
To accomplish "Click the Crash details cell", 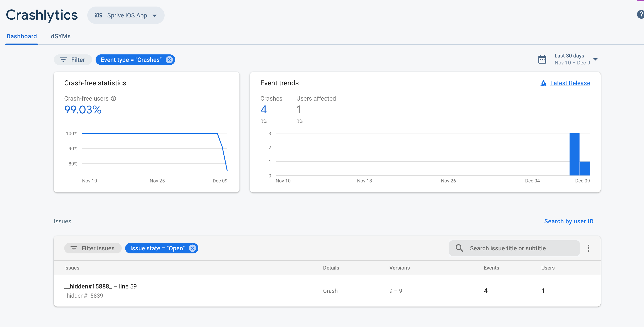I will click(x=330, y=291).
